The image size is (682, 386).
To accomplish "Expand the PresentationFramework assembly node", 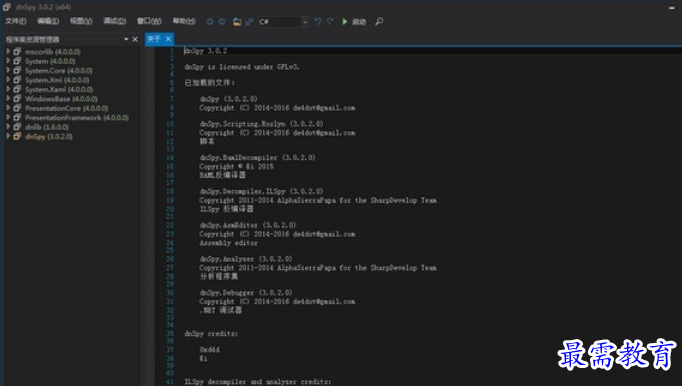I will [8, 117].
